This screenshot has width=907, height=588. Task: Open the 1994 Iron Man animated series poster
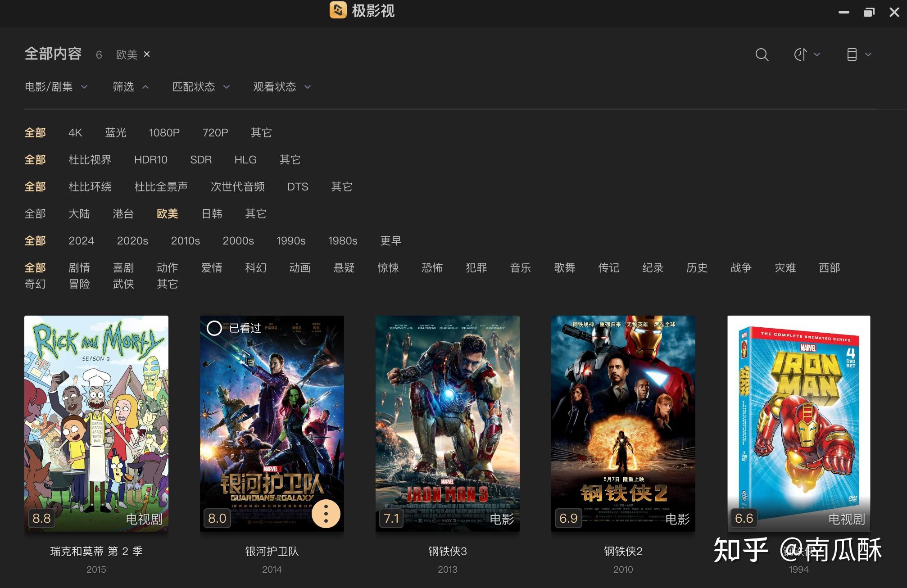[x=799, y=423]
